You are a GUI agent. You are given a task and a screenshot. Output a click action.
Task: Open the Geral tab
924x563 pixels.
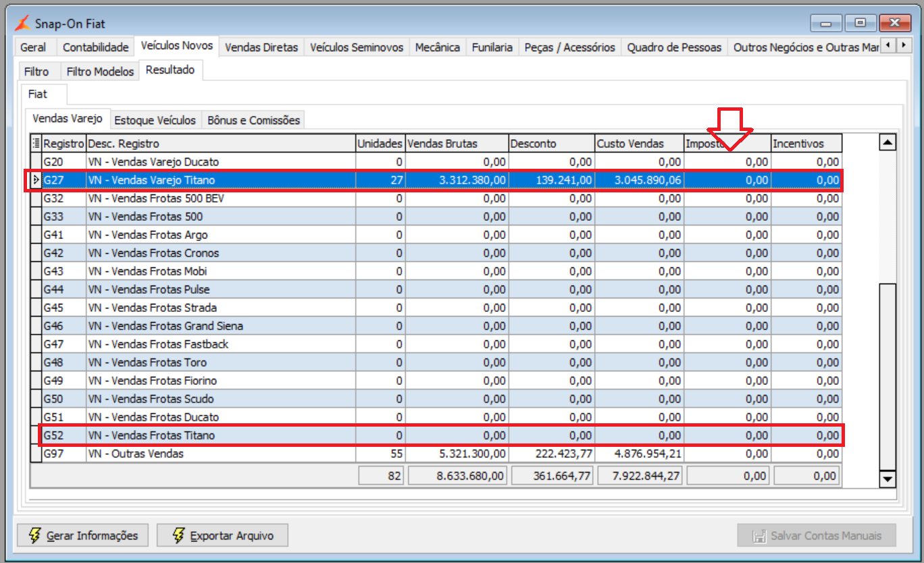point(33,47)
